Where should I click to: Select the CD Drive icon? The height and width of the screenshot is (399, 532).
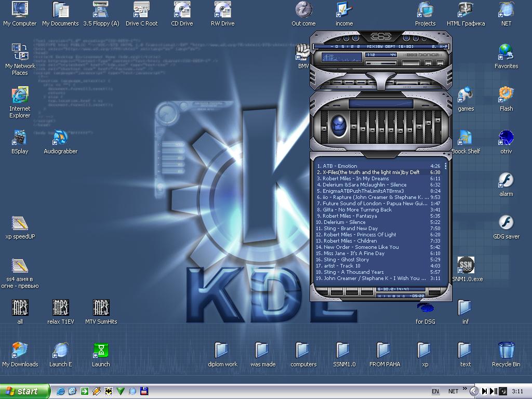[182, 14]
